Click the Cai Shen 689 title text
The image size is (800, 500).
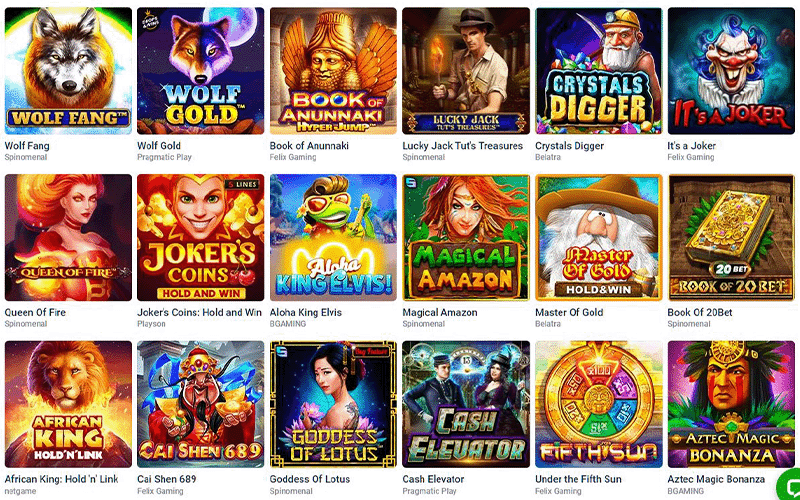coord(166,479)
